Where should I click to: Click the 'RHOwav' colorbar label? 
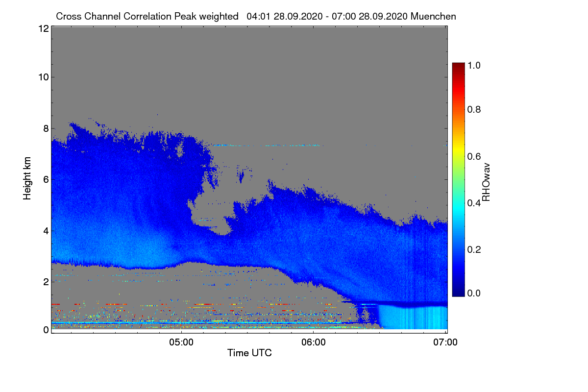pos(486,182)
